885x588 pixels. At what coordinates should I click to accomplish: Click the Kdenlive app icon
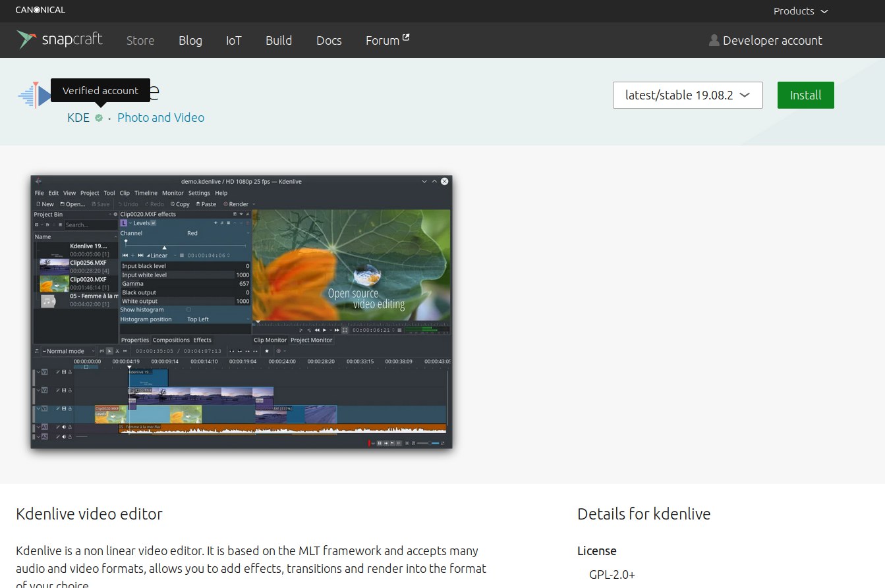coord(34,96)
